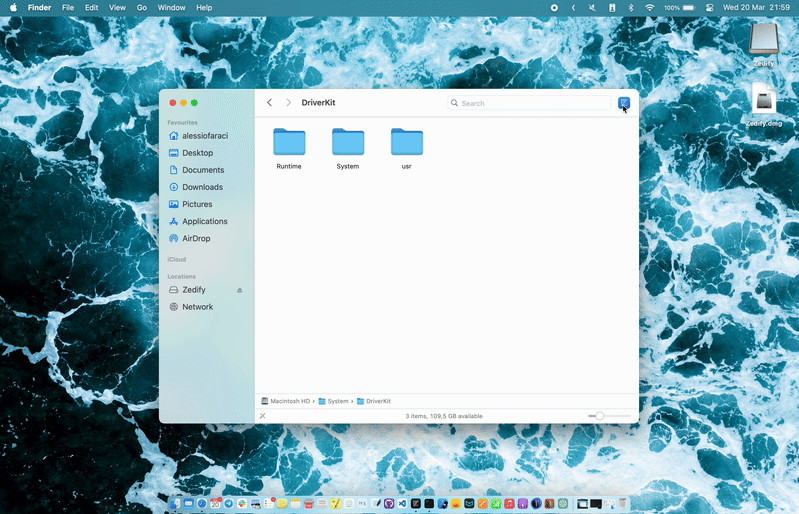Open the View menu

pos(117,8)
